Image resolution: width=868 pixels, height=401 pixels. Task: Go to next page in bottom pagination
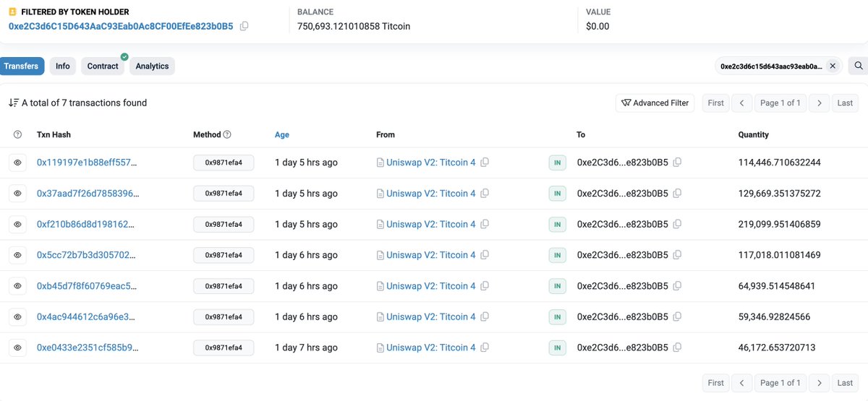[820, 383]
